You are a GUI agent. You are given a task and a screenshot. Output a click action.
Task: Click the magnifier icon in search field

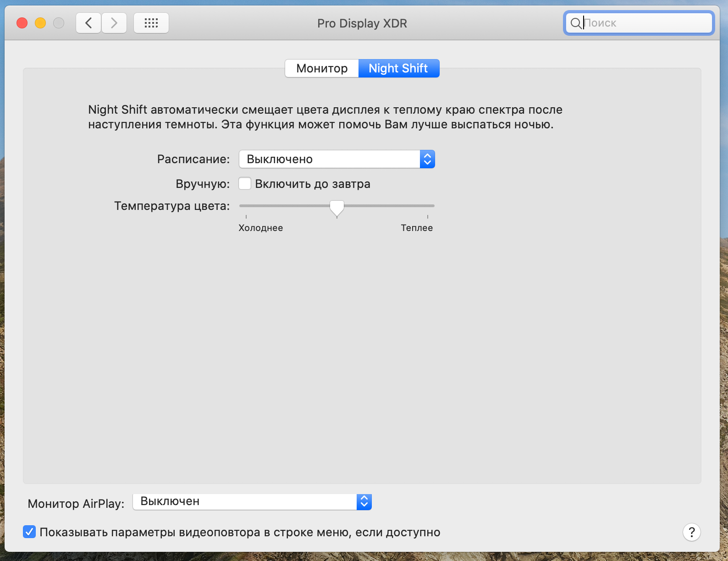click(x=575, y=23)
